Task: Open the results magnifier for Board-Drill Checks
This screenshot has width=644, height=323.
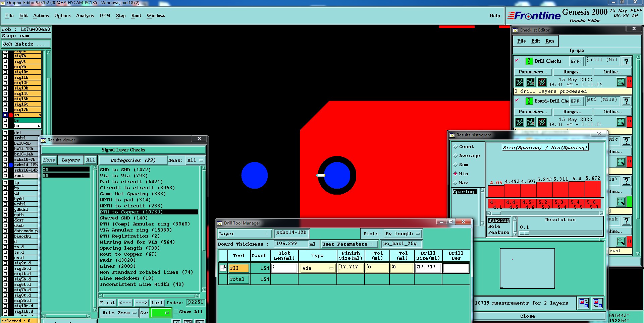Action: (621, 122)
